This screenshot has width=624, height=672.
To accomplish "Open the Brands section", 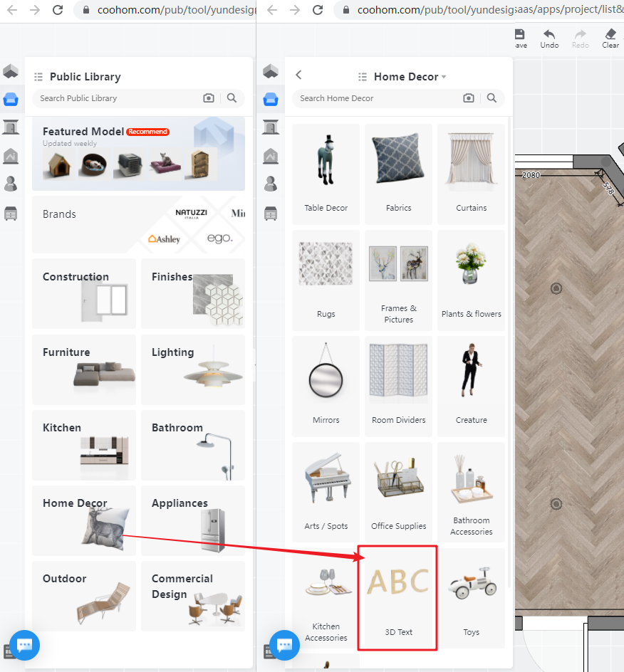I will (x=138, y=224).
